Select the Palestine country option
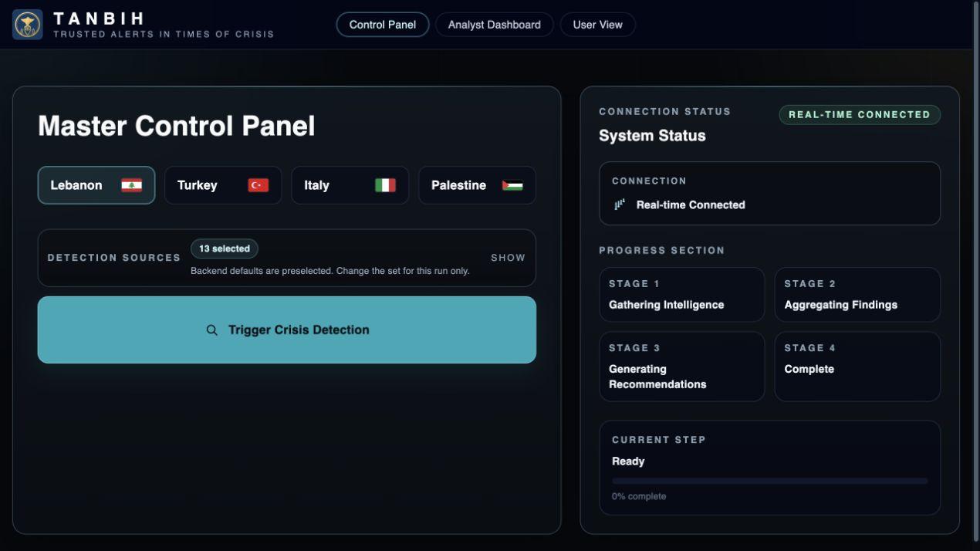 coord(477,185)
